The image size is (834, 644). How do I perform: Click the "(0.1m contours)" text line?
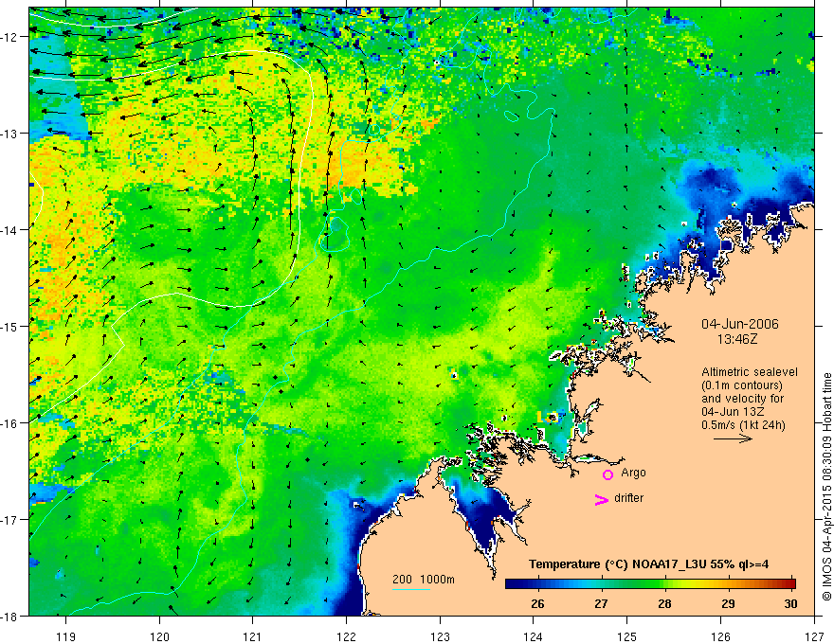click(742, 385)
